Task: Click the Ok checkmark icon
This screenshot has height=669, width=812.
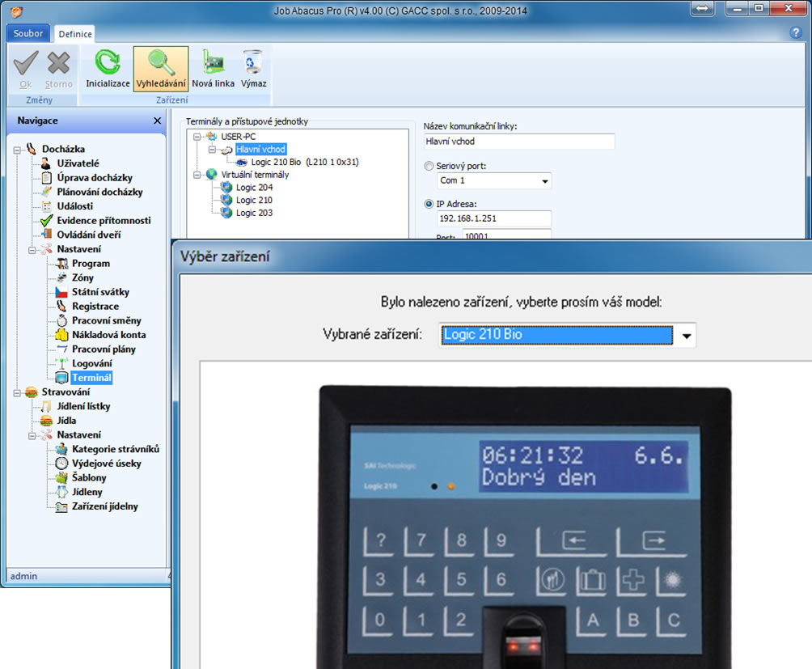Action: pos(26,63)
